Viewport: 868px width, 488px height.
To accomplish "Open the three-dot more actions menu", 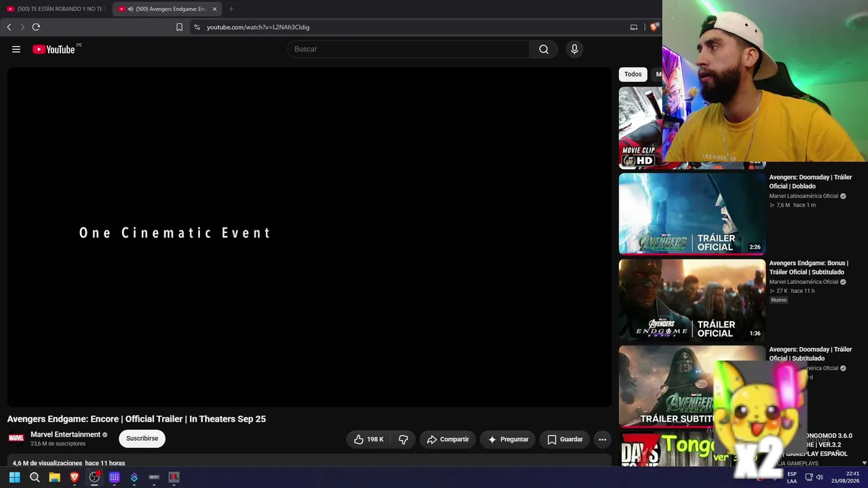I will point(602,439).
